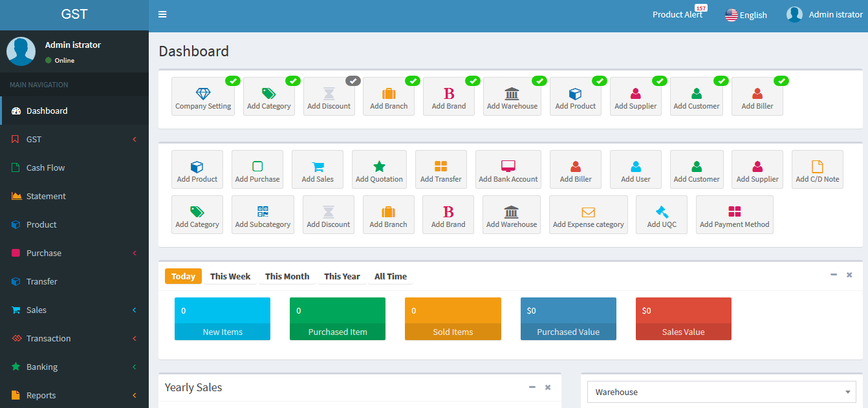Open Cash Flow from sidebar

45,167
